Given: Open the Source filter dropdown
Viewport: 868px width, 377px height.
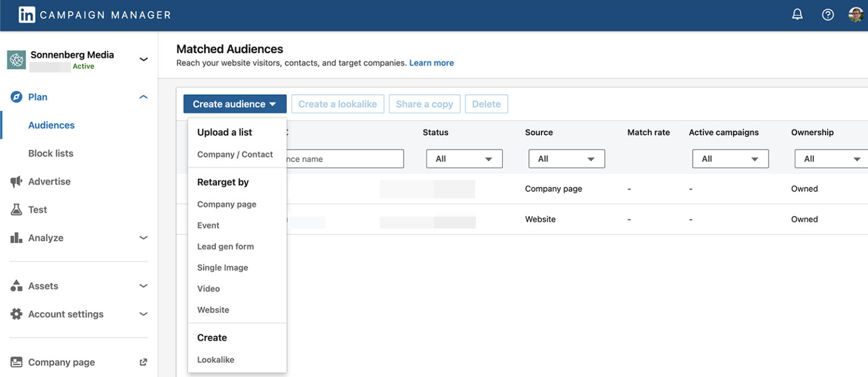Looking at the screenshot, I should click(x=566, y=159).
